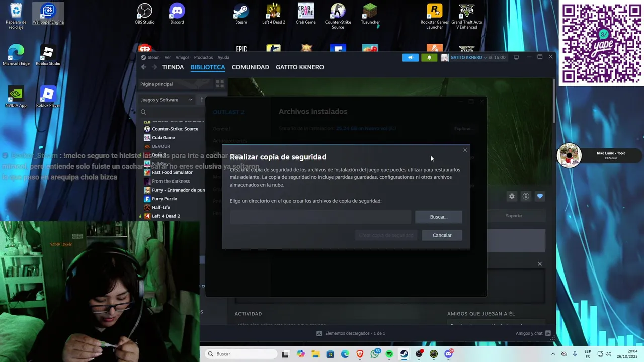The width and height of the screenshot is (644, 362).
Task: Select Counter-Strike: Source in game list
Action: click(175, 129)
